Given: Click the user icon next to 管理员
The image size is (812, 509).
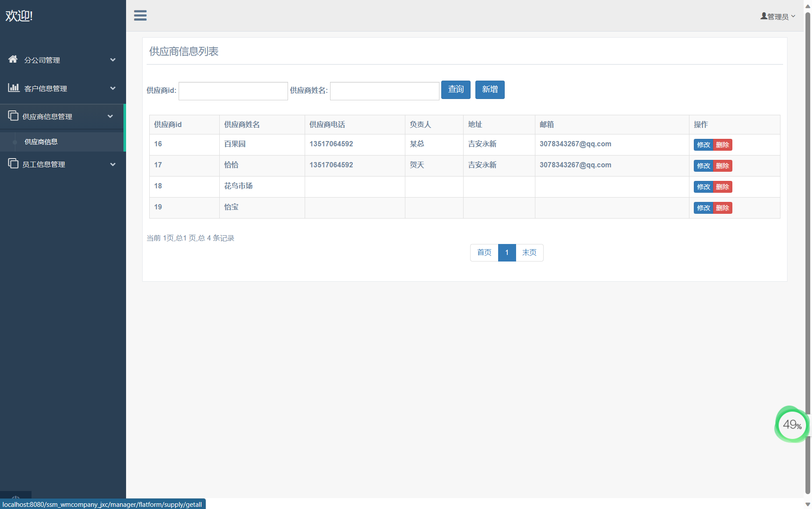Looking at the screenshot, I should click(x=764, y=16).
